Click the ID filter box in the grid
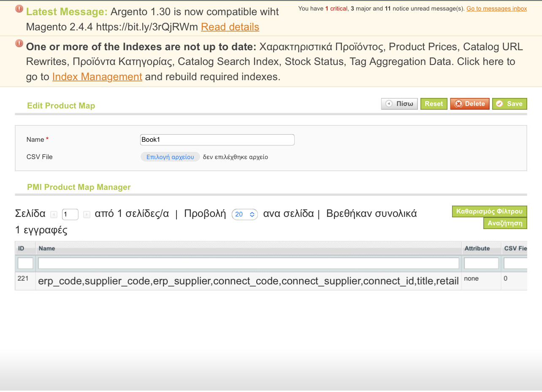Viewport: 542px width, 392px height. point(25,263)
